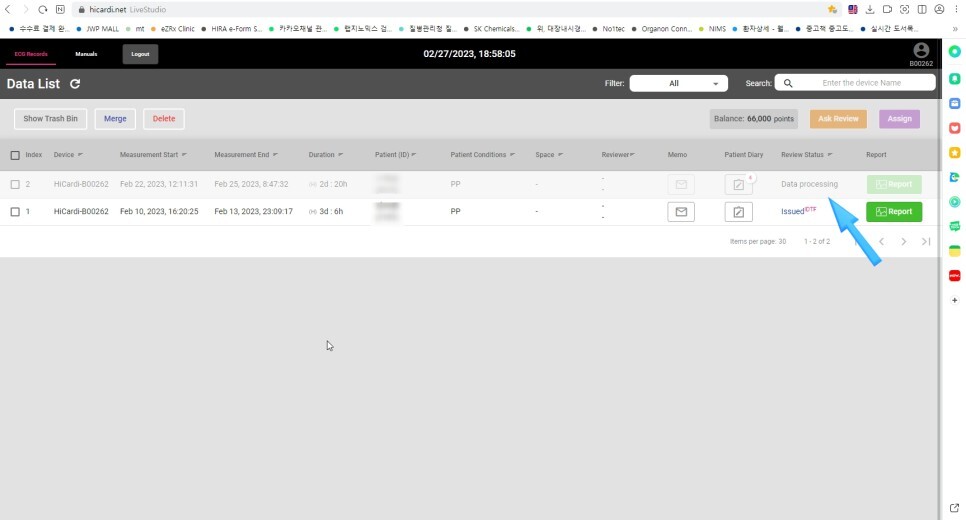Open the red pocket sidebar icon
The width and height of the screenshot is (966, 520).
[954, 128]
